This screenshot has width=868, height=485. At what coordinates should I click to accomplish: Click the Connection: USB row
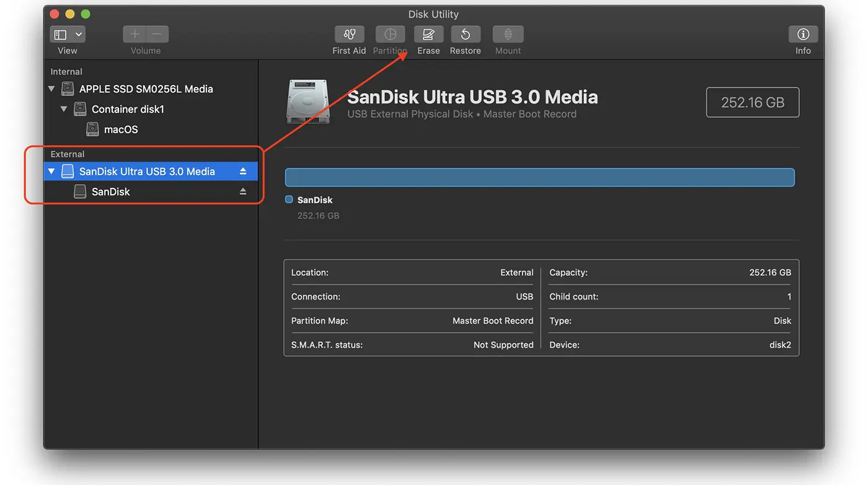click(x=412, y=296)
